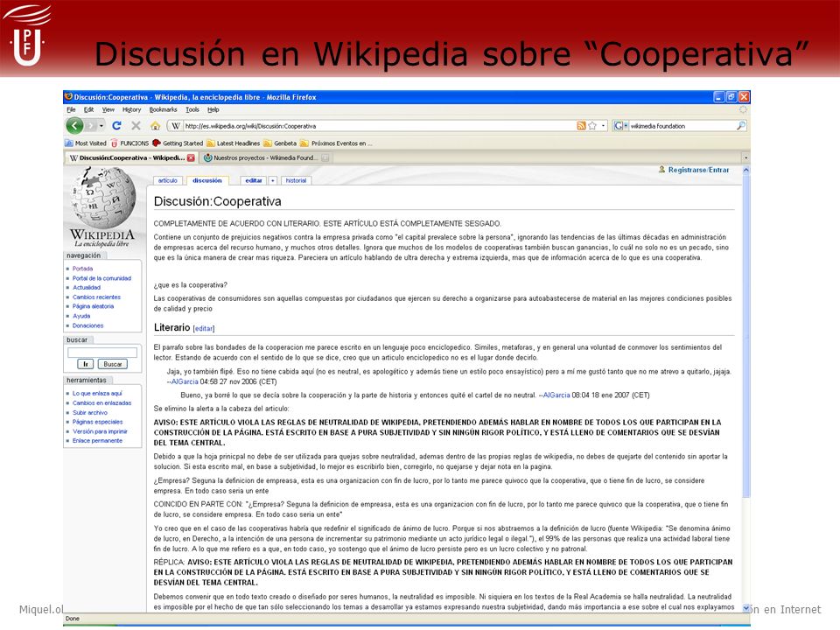Switch to Nuestros proyectos - Wikimedia tab
The height and width of the screenshot is (630, 840).
coord(266,158)
